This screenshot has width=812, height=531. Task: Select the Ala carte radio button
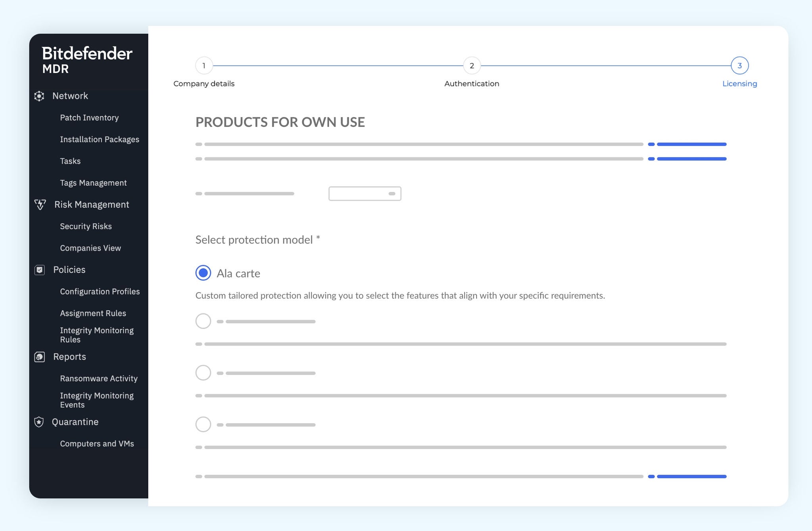coord(203,273)
